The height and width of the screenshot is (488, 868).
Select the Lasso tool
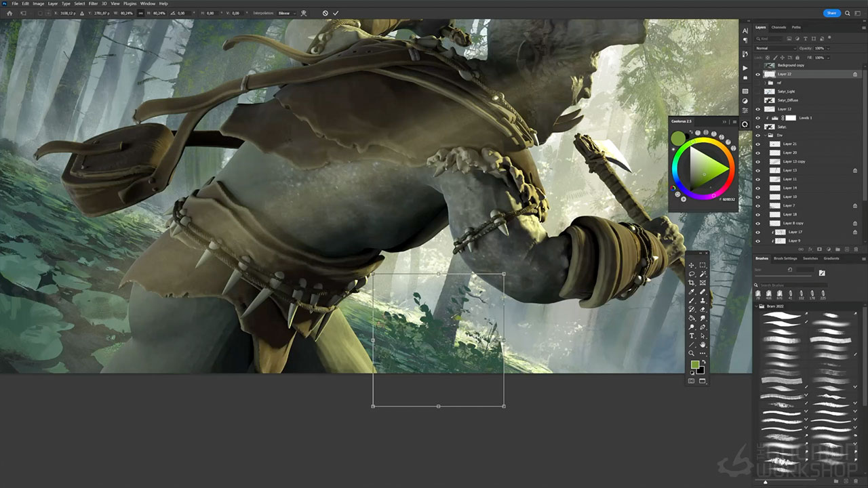(692, 274)
